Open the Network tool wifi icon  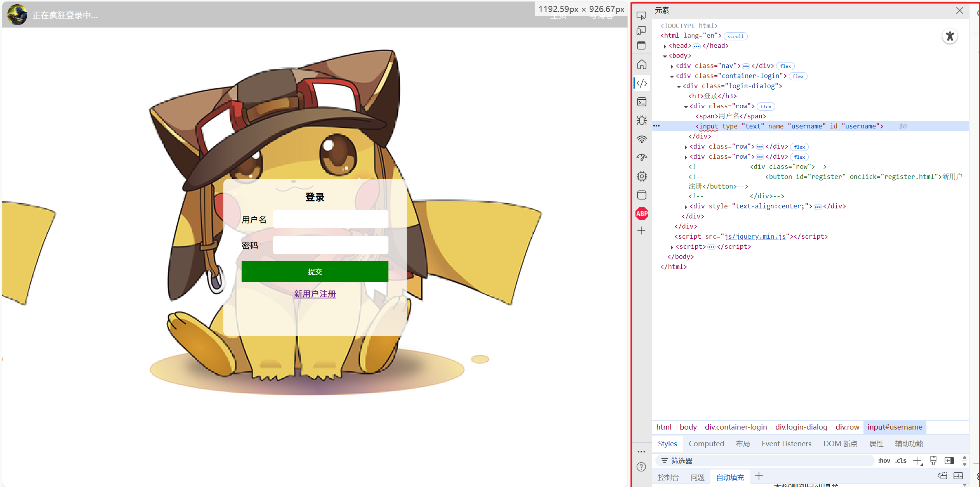click(x=642, y=139)
